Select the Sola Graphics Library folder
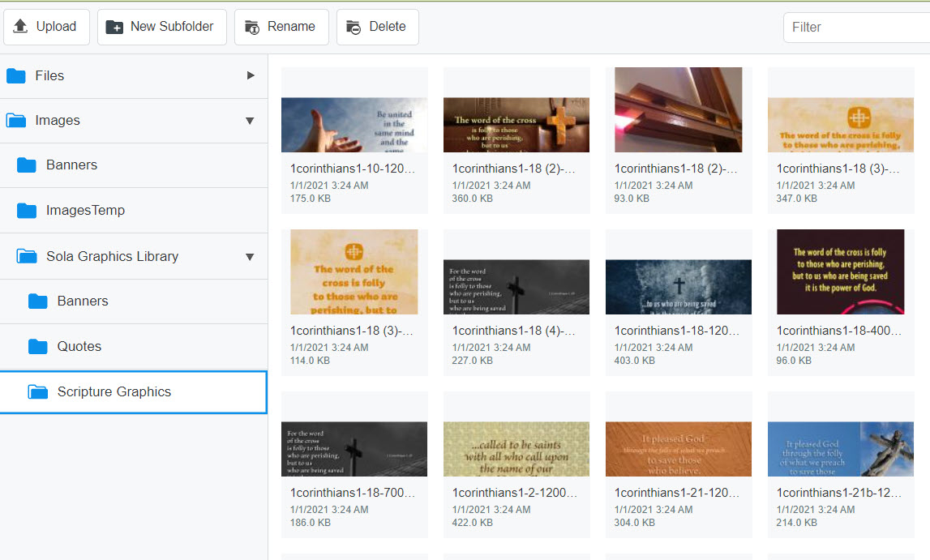 [x=134, y=256]
